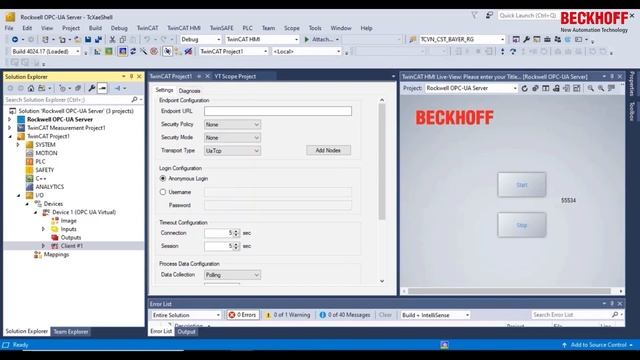Click notification flag icon near Quick Launch
The height and width of the screenshot is (360, 640).
(474, 16)
